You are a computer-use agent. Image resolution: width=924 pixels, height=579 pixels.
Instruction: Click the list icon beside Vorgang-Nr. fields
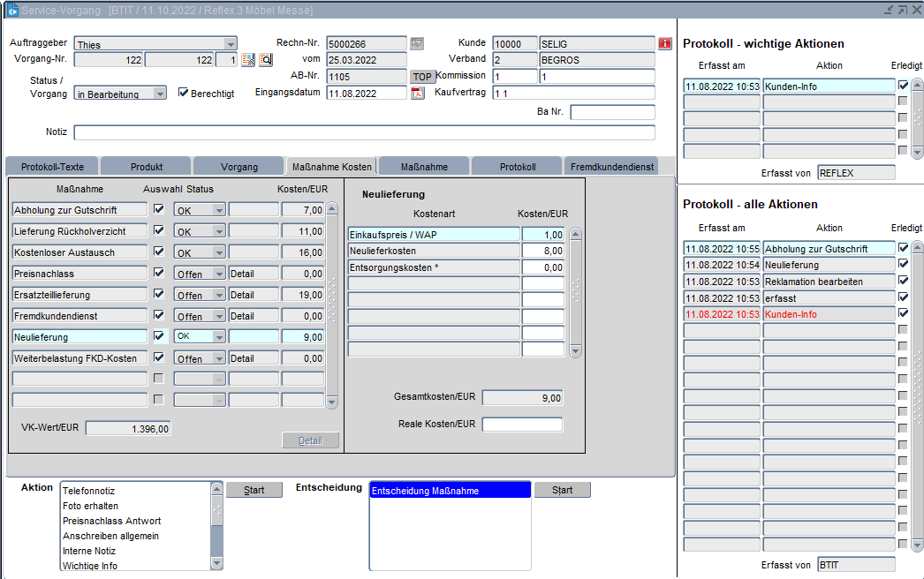pos(248,60)
